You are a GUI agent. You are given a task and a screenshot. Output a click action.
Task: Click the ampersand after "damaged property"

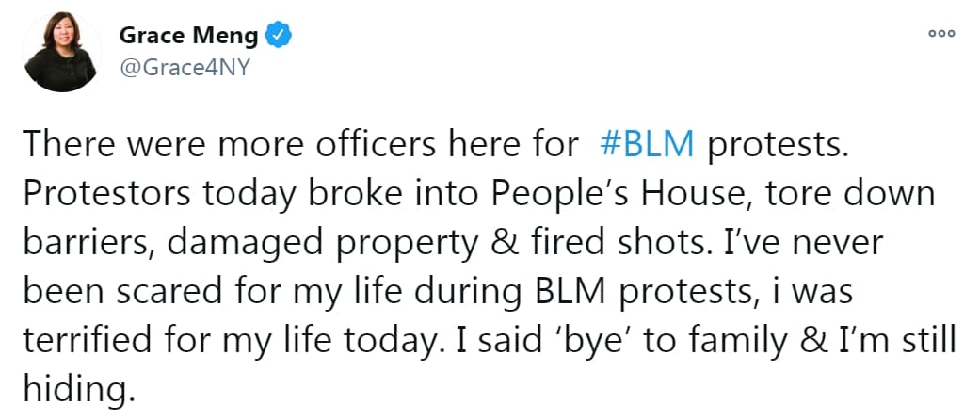point(507,243)
